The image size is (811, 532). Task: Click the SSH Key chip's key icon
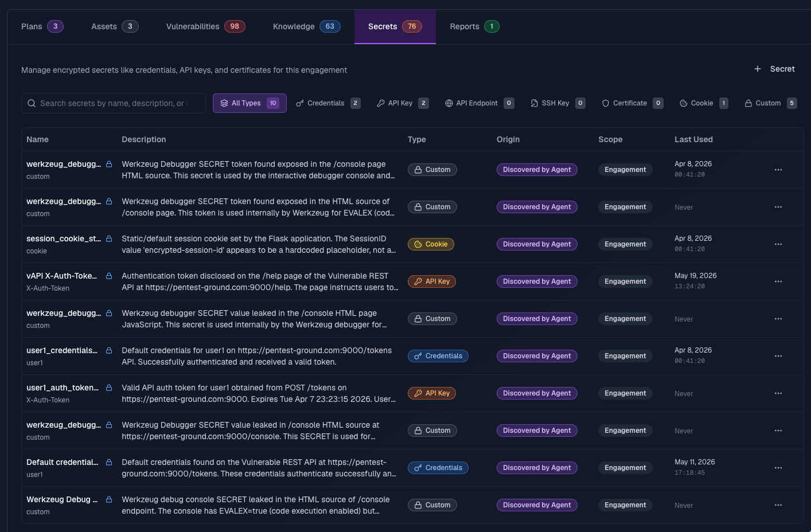click(535, 103)
